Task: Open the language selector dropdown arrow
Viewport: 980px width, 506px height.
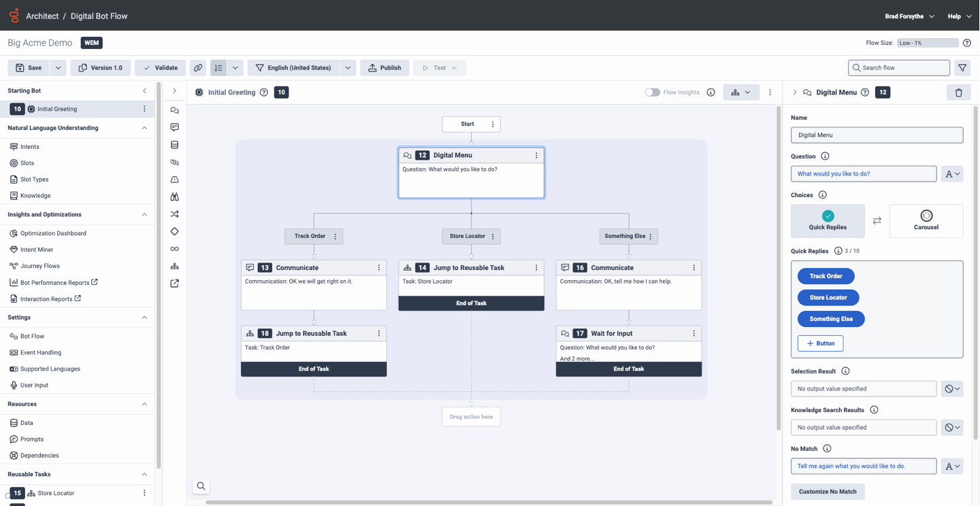Action: [348, 68]
